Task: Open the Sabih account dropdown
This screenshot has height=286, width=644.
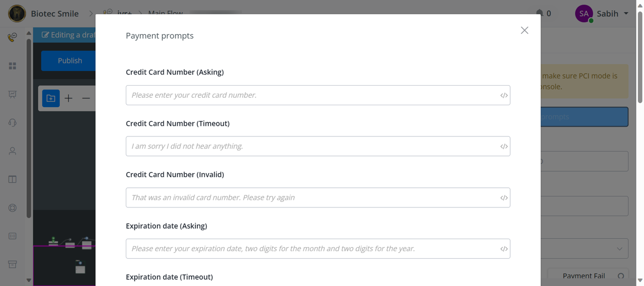Action: point(602,14)
